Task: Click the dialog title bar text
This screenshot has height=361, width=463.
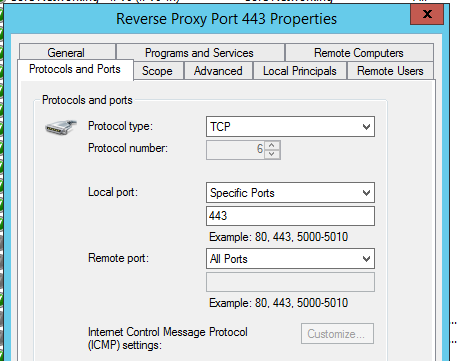Action: (227, 19)
